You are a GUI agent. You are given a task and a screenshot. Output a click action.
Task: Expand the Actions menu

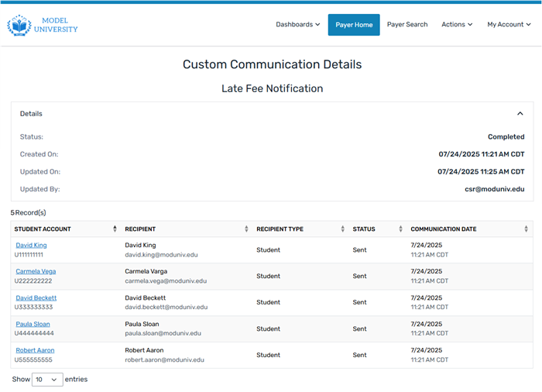tap(457, 25)
